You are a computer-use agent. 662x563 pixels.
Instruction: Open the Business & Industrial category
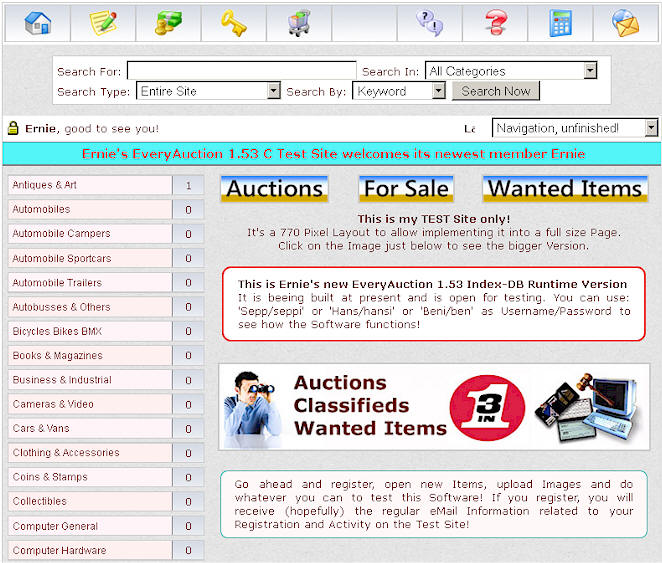pyautogui.click(x=90, y=380)
